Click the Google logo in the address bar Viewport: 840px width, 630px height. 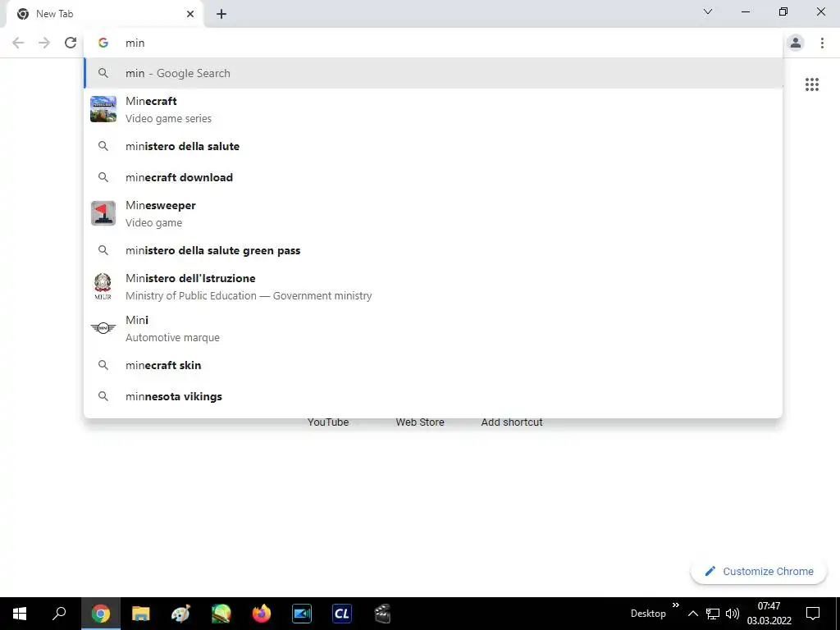click(103, 43)
